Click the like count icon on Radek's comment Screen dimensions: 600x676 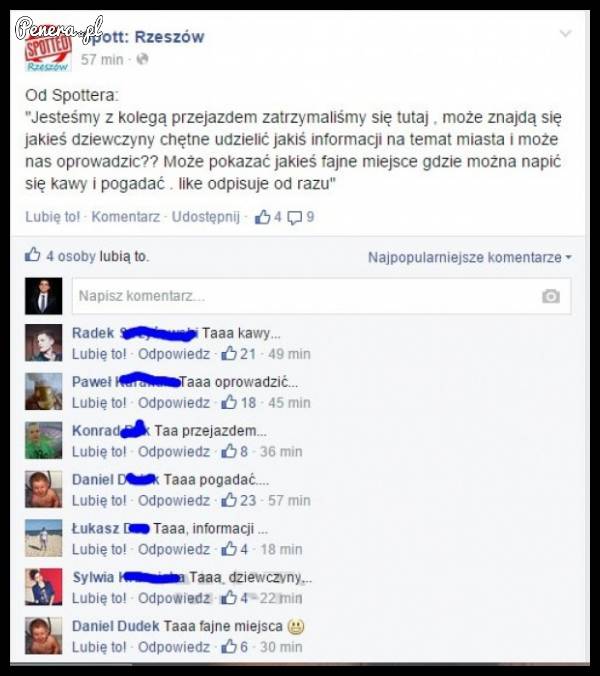coord(229,354)
